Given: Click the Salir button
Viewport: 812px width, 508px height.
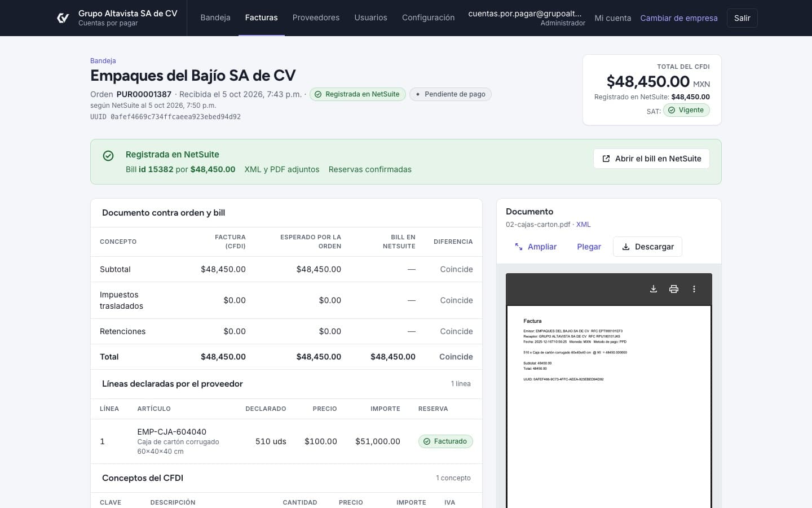Looking at the screenshot, I should [742, 18].
